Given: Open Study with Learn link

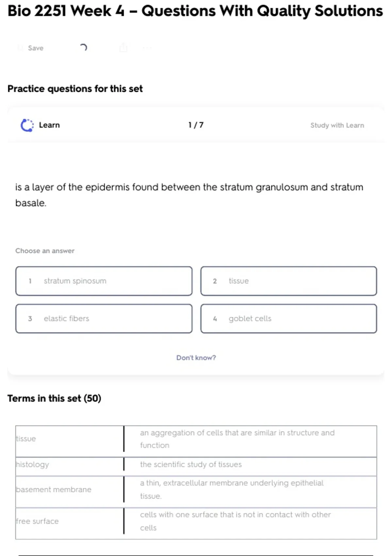Looking at the screenshot, I should tap(337, 125).
